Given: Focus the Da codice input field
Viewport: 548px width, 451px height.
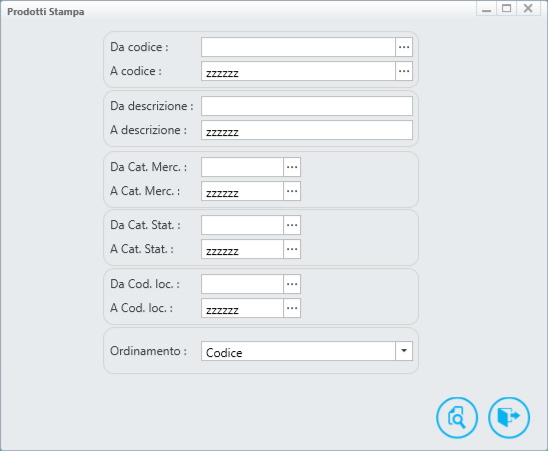Looking at the screenshot, I should coord(298,47).
